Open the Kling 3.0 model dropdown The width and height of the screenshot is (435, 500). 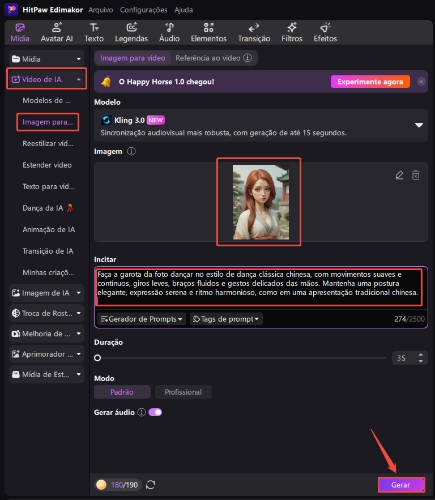click(261, 126)
